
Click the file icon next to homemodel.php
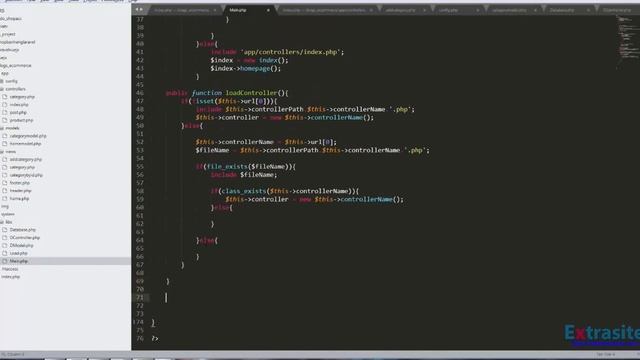point(5,144)
